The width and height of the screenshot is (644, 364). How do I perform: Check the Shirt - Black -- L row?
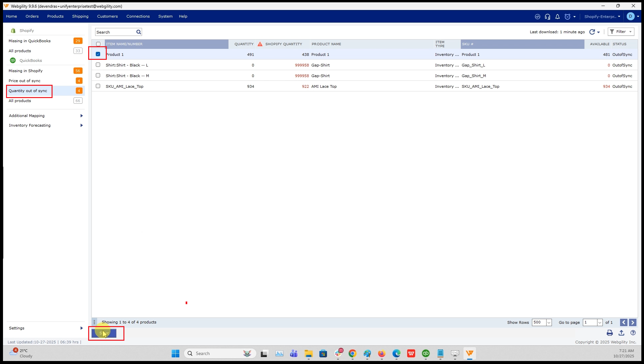click(x=98, y=65)
